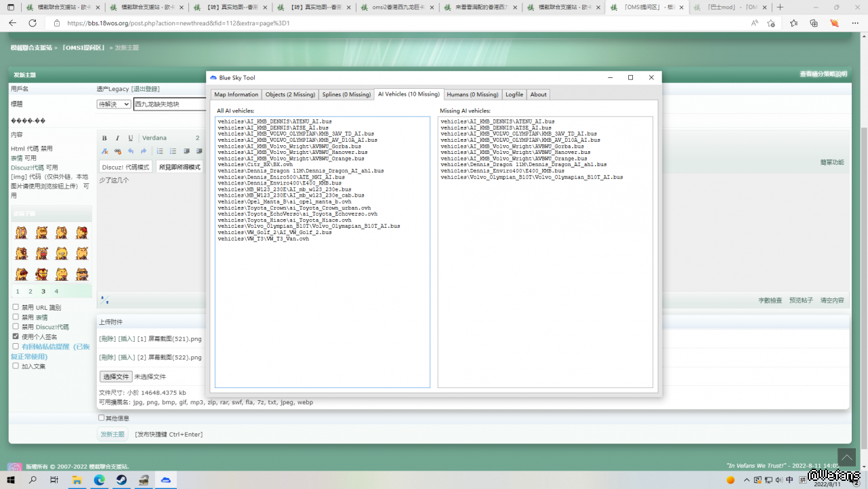The image size is (868, 489).
Task: Click the title field containing 西九龙缺失地块
Action: coord(169,104)
